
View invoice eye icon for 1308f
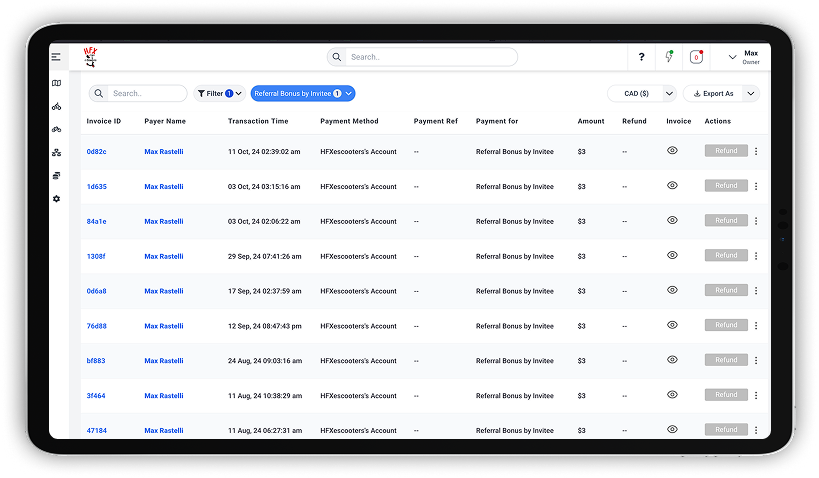click(672, 255)
